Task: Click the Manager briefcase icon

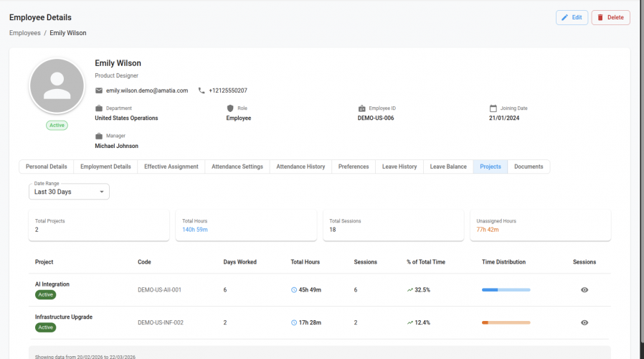Action: pyautogui.click(x=99, y=136)
